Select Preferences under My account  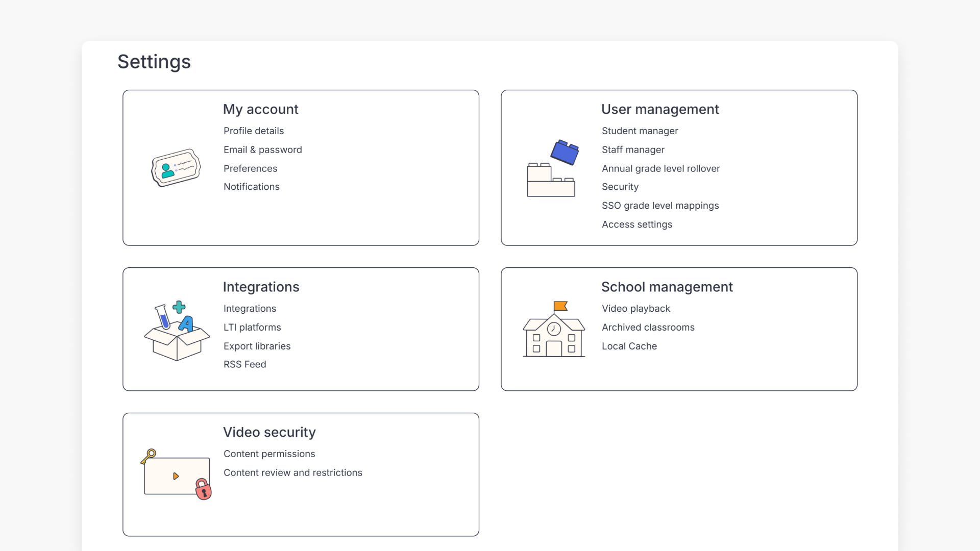click(250, 168)
